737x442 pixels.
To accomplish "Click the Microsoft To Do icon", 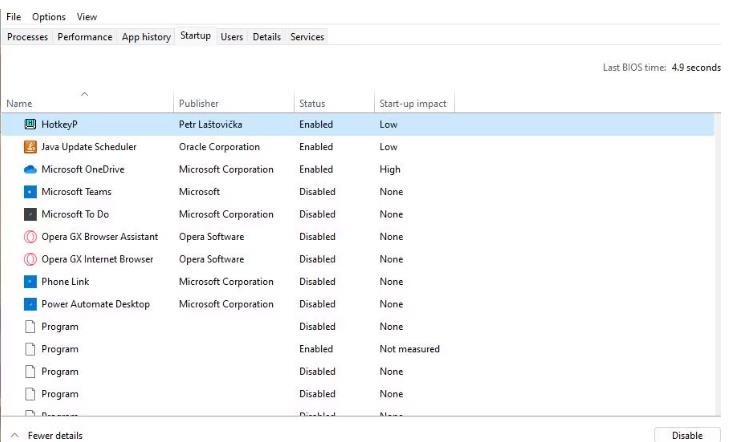I will pyautogui.click(x=30, y=214).
